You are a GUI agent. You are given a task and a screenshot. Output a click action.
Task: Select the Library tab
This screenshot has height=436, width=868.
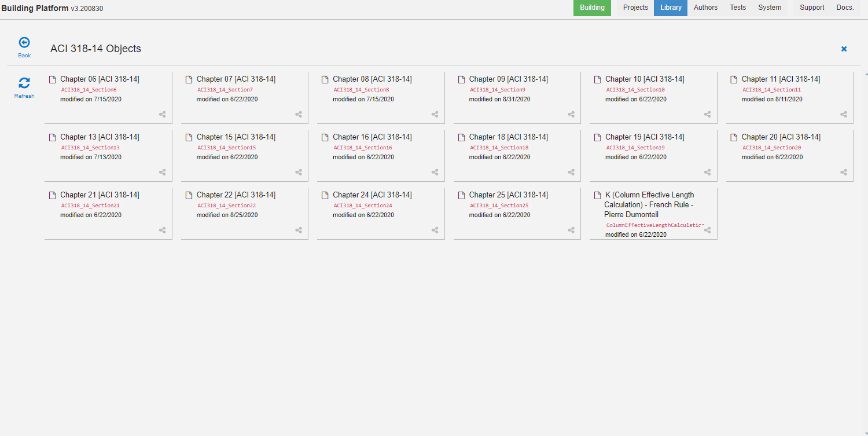click(671, 8)
